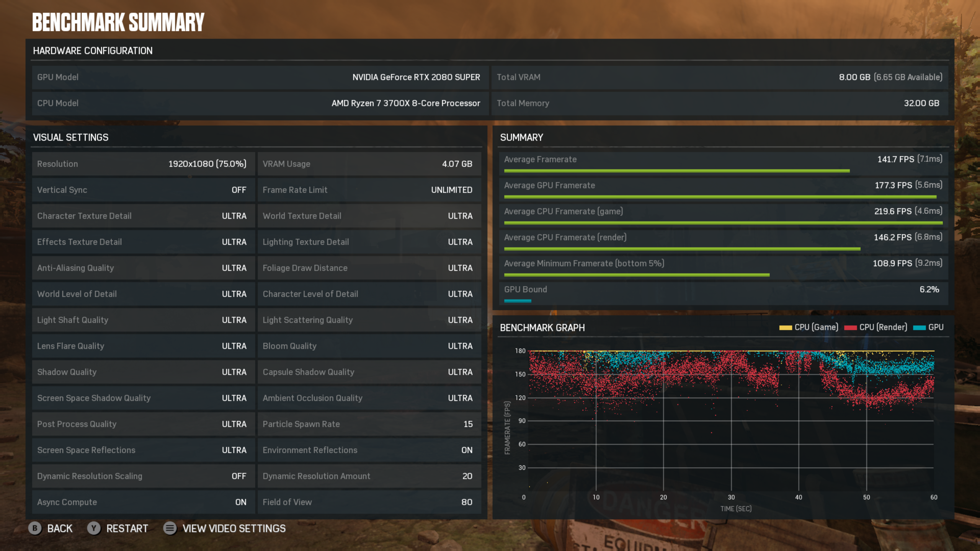Click the Average Minimum Framerate green bar

click(x=637, y=275)
